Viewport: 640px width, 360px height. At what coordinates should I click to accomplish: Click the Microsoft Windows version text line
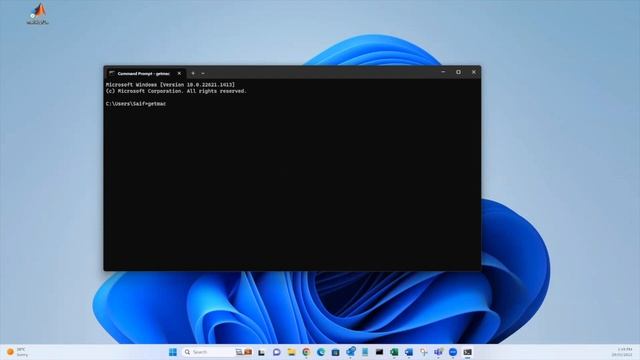[170, 84]
